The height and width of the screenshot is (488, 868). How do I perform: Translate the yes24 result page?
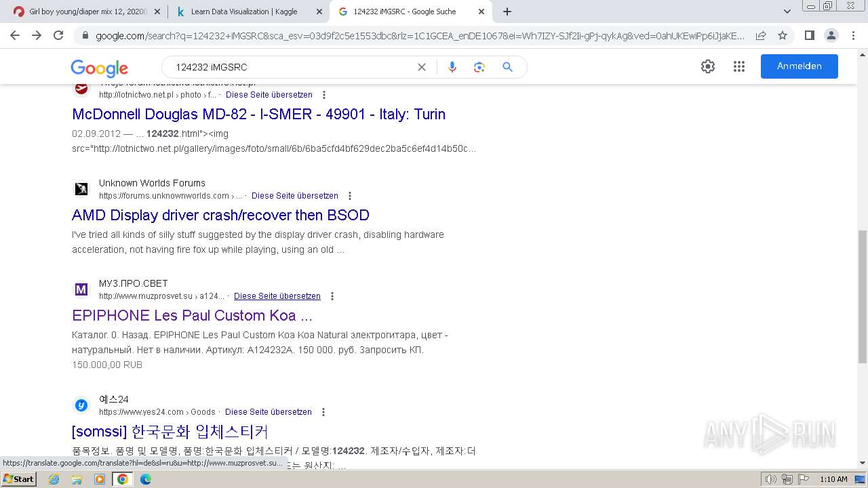click(269, 412)
